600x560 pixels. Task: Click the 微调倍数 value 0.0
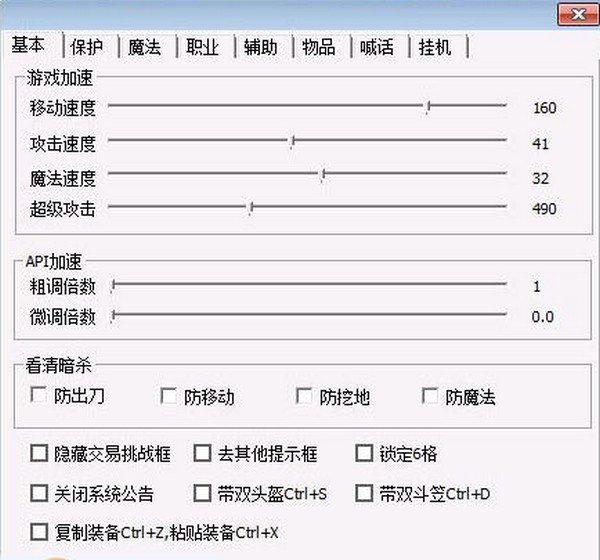[543, 317]
